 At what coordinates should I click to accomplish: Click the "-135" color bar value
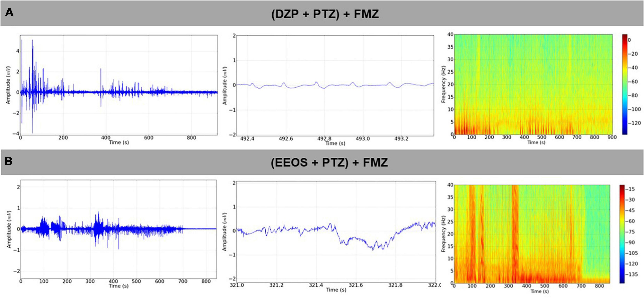[632, 274]
